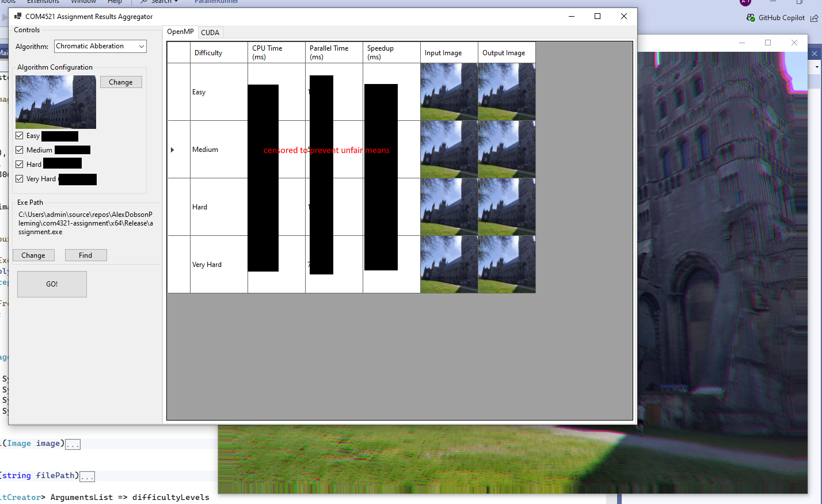Select the OpenMP tab
The height and width of the screenshot is (504, 822).
click(180, 32)
